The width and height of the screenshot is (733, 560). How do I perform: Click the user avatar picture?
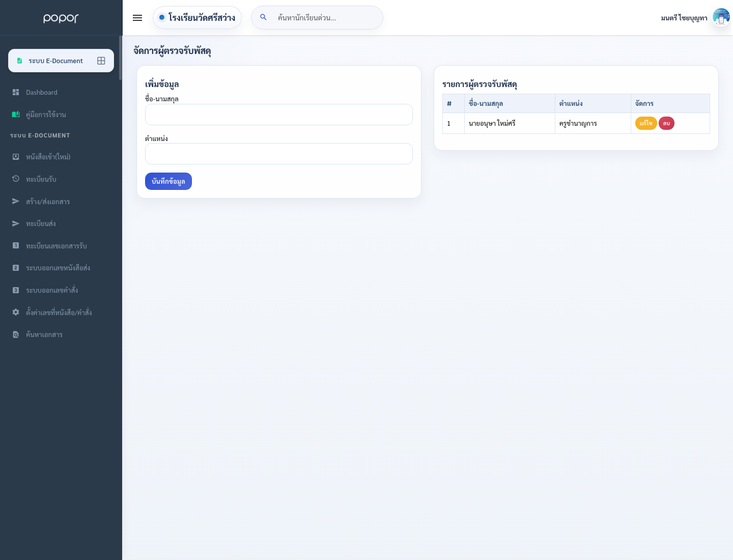(x=721, y=17)
